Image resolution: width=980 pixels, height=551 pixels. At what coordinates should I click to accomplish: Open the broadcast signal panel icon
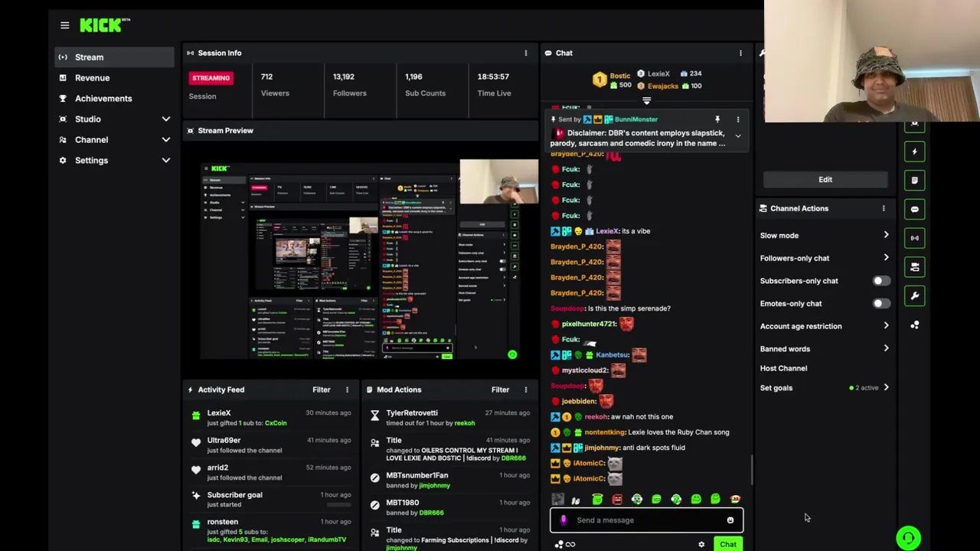pyautogui.click(x=914, y=238)
